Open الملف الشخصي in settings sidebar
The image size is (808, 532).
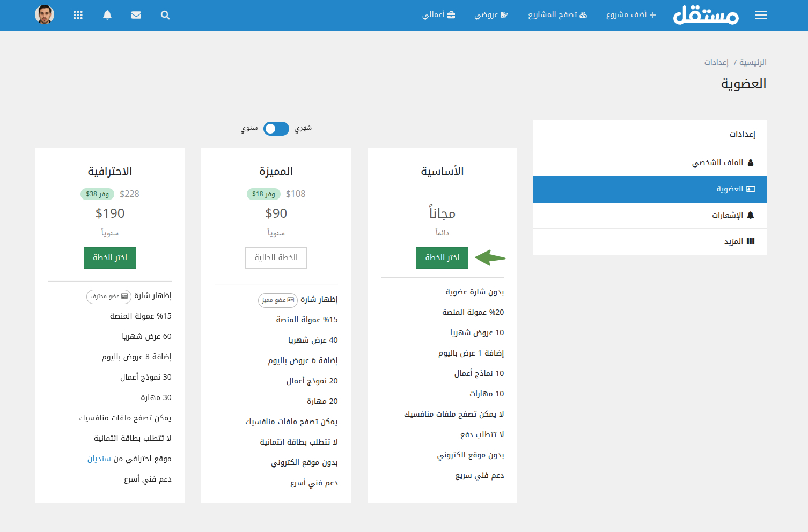(x=722, y=162)
